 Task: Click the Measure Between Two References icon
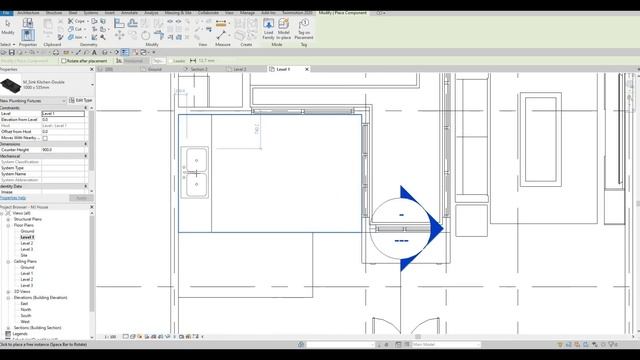[x=221, y=35]
